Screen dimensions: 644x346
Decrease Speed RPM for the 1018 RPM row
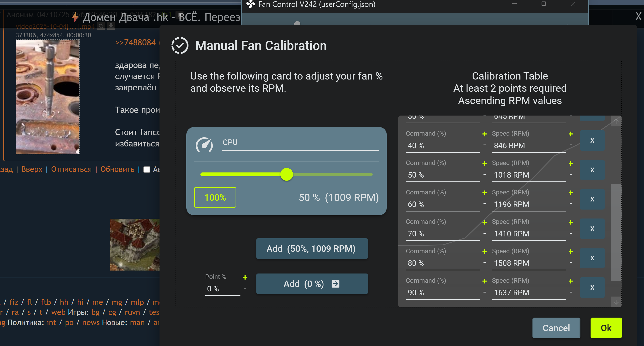coord(571,174)
